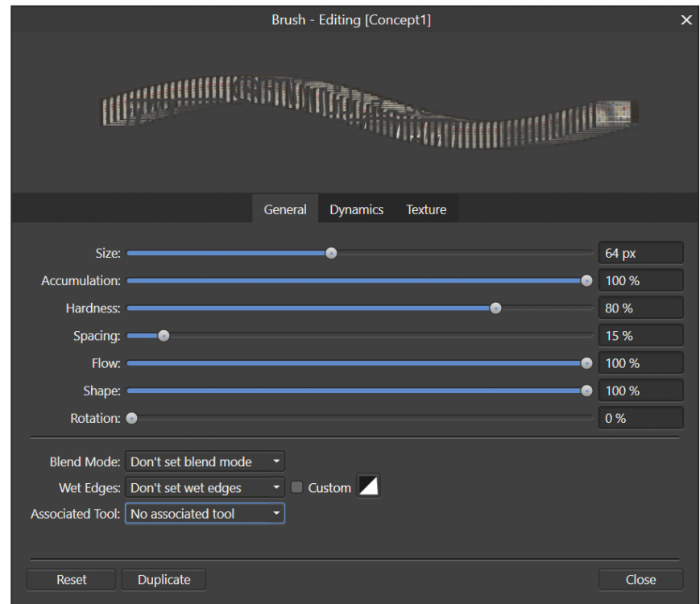The height and width of the screenshot is (604, 700).
Task: Switch to the Dynamics tab
Action: 356,209
